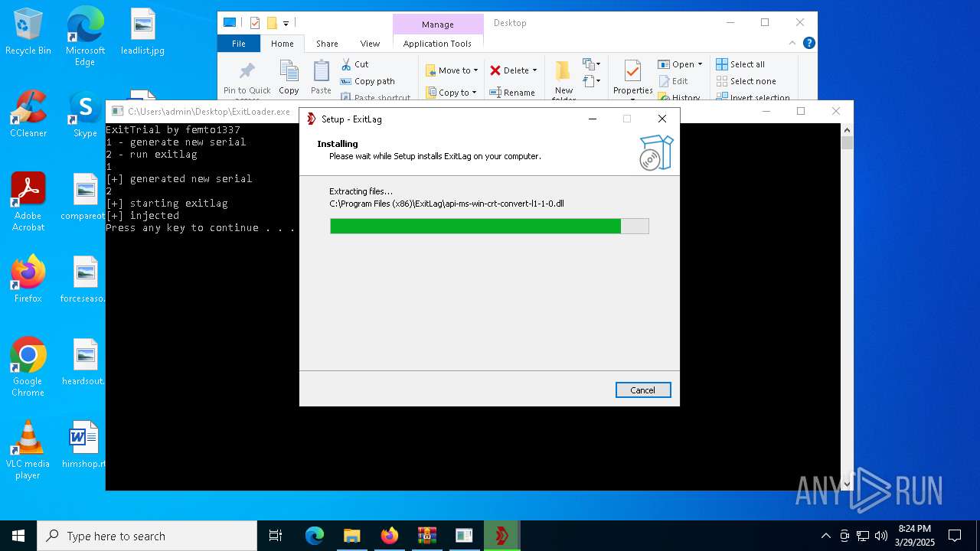This screenshot has width=980, height=551.
Task: Click console window vertical scrollbar
Action: (x=847, y=306)
